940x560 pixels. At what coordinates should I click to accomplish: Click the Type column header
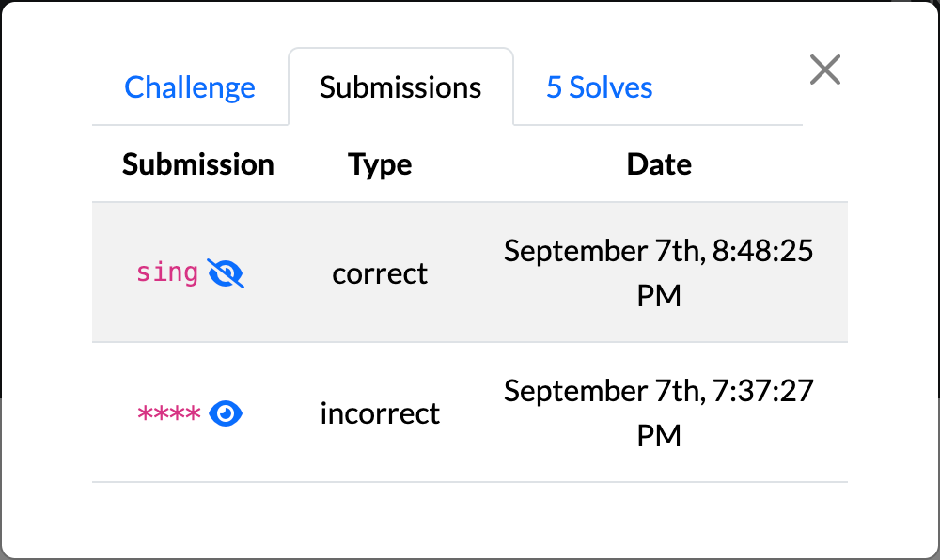click(380, 164)
